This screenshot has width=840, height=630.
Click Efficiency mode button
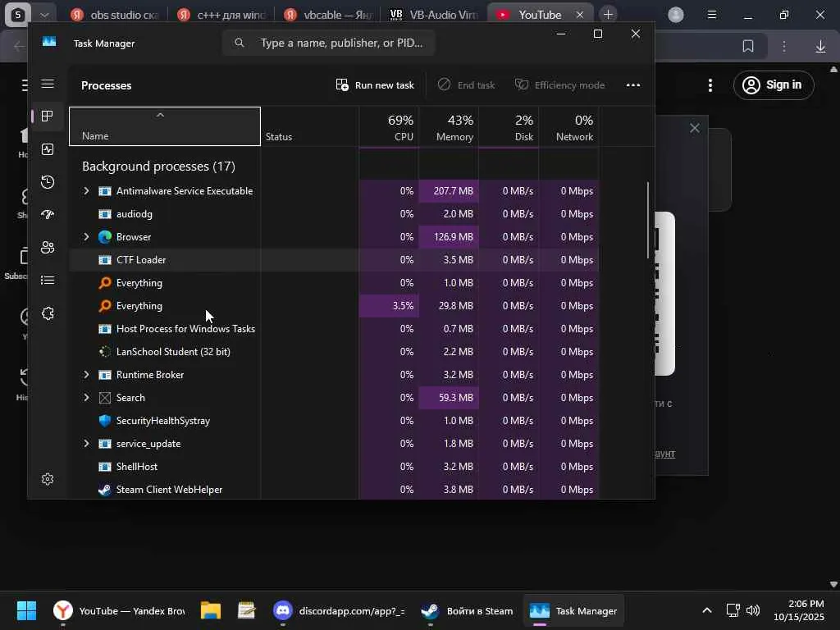(x=559, y=85)
